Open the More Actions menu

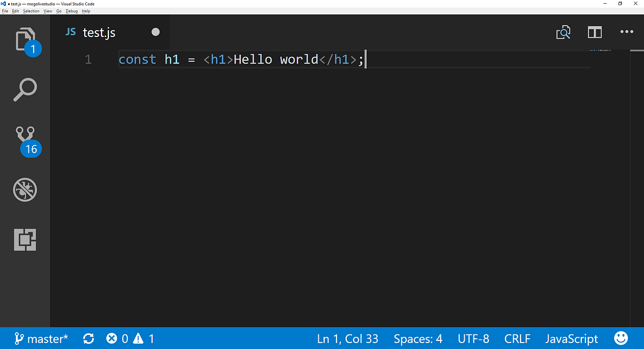click(627, 32)
